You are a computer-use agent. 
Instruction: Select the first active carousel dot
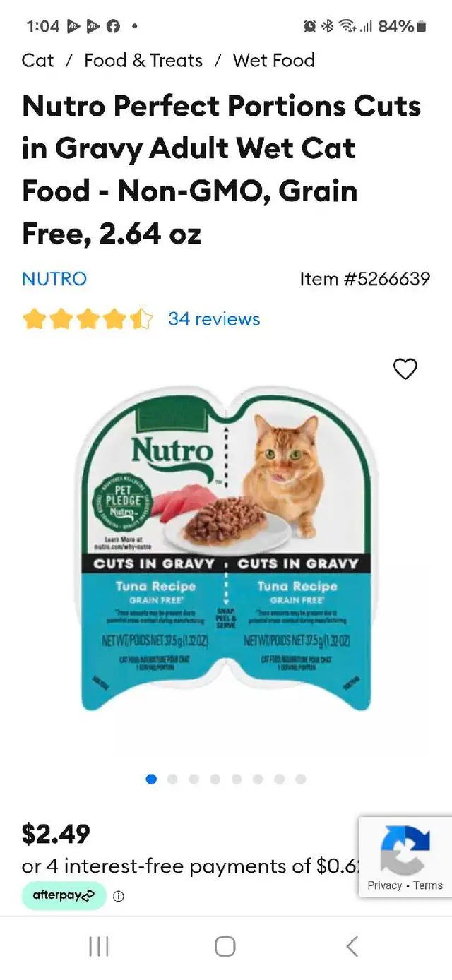151,779
